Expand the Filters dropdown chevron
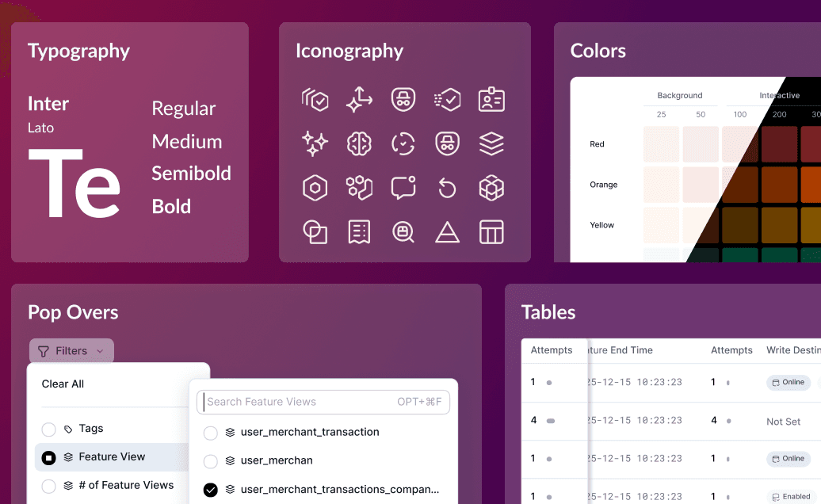The image size is (821, 504). (x=100, y=351)
